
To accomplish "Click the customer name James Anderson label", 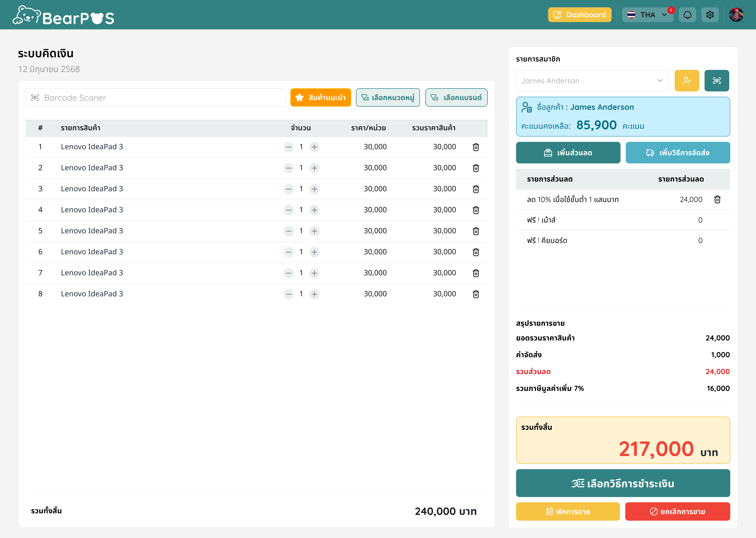I will (602, 107).
